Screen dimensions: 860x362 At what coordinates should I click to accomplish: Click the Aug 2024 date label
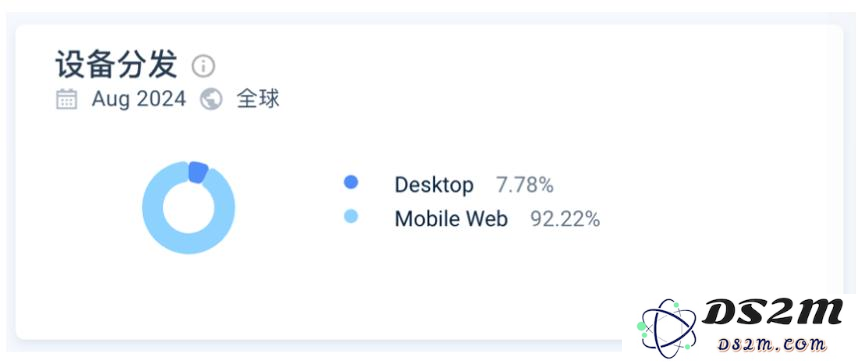(x=139, y=99)
